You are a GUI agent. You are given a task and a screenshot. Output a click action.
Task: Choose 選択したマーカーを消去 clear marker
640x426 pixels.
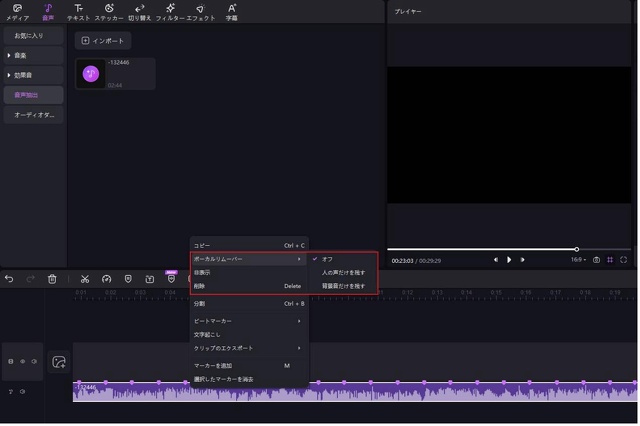pyautogui.click(x=249, y=379)
